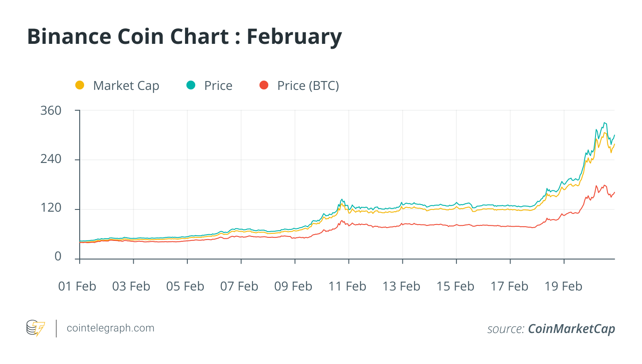Click the 240 y-axis value
This screenshot has width=642, height=364.
[51, 159]
